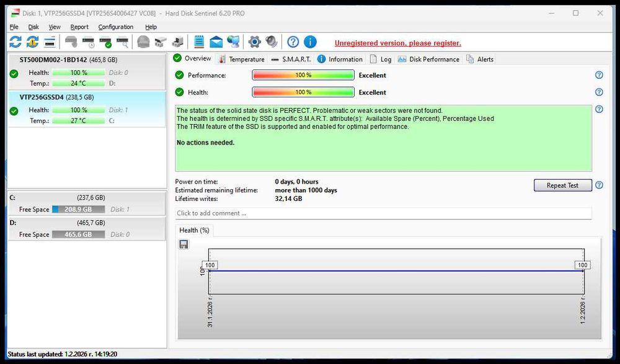The width and height of the screenshot is (620, 364).
Task: Click the Unregistered version, please register link
Action: click(398, 43)
